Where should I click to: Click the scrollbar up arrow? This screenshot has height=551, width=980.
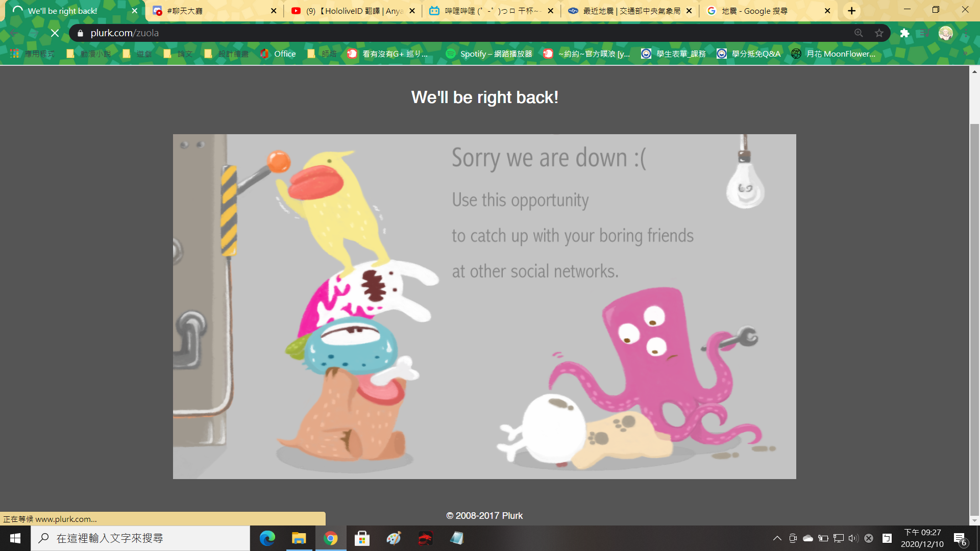point(974,71)
